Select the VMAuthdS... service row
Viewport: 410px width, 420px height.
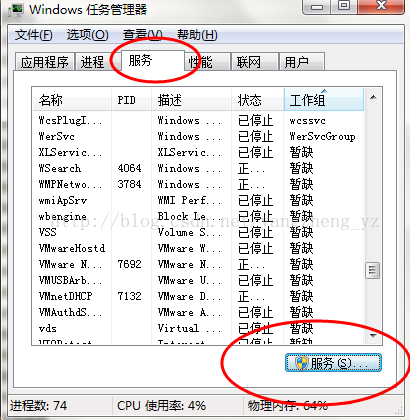click(198, 312)
